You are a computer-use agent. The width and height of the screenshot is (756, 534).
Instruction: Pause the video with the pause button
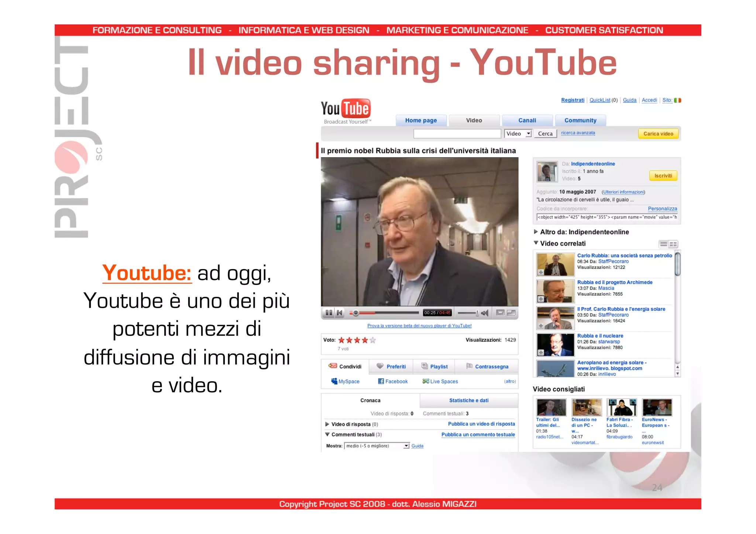click(329, 313)
